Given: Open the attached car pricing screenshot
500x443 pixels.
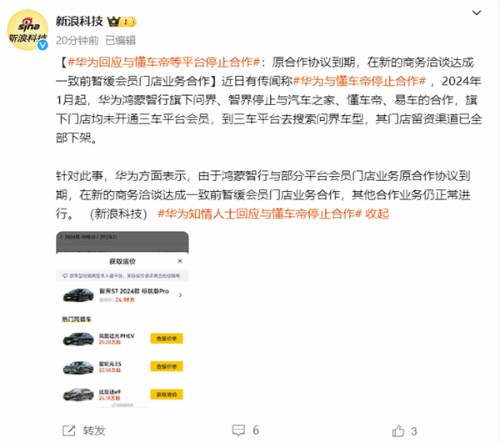Looking at the screenshot, I should pos(122,320).
